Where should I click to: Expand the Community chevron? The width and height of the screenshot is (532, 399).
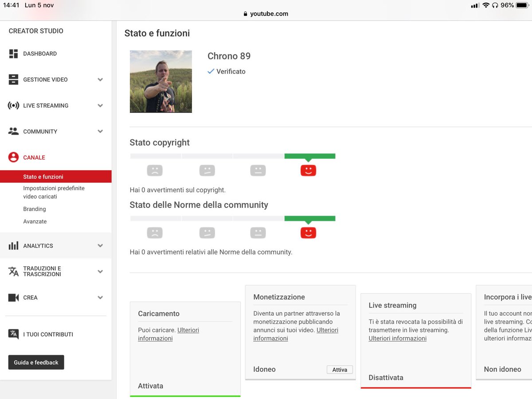point(100,131)
